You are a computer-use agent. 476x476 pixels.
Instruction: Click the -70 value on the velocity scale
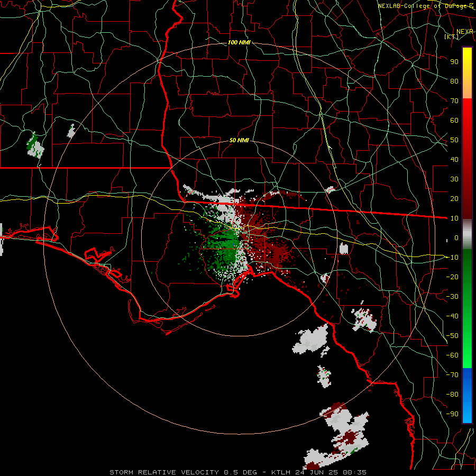coord(452,375)
